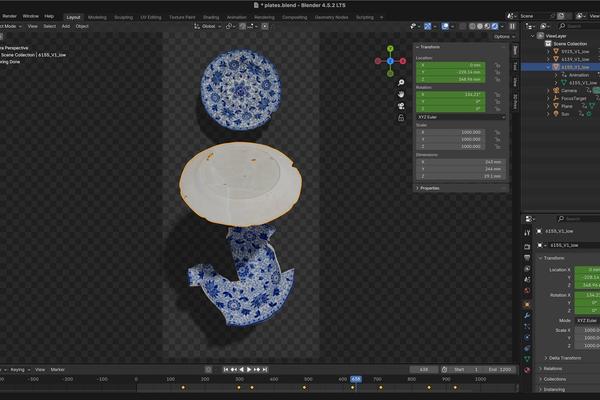Image resolution: width=600 pixels, height=400 pixels.
Task: Select the Animation row in outliner
Action: [579, 75]
